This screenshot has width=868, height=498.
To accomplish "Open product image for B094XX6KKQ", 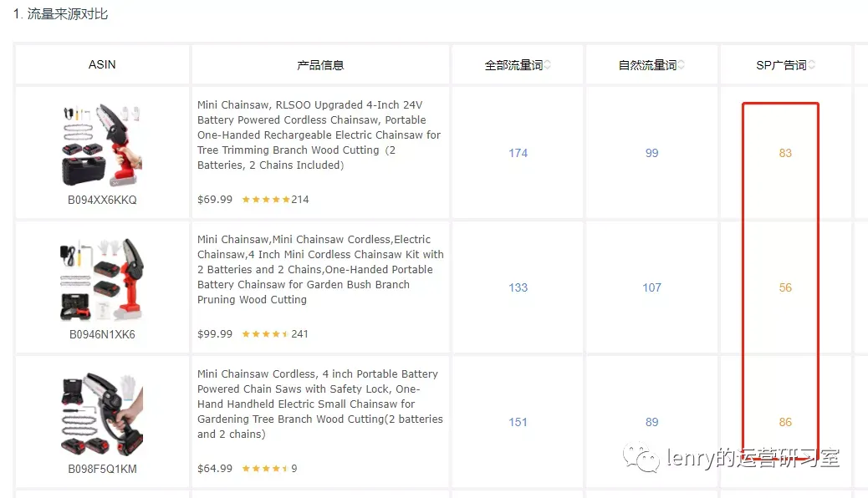I will click(x=102, y=145).
